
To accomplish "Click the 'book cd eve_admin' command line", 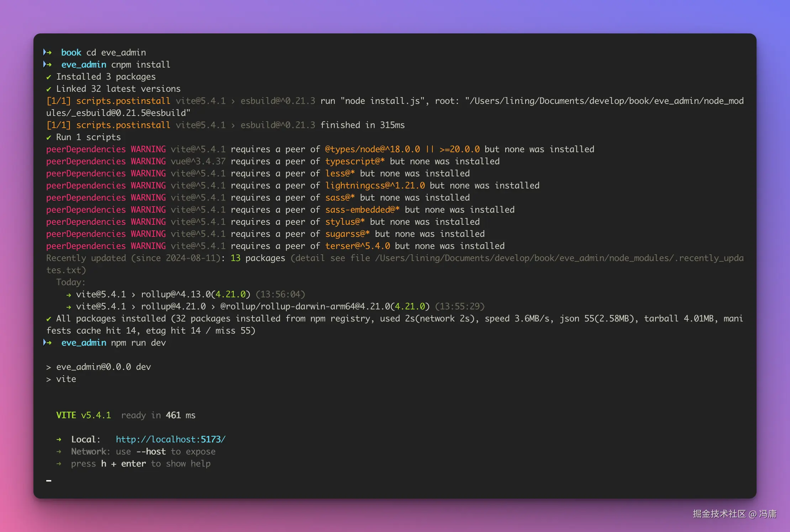I will (x=94, y=52).
